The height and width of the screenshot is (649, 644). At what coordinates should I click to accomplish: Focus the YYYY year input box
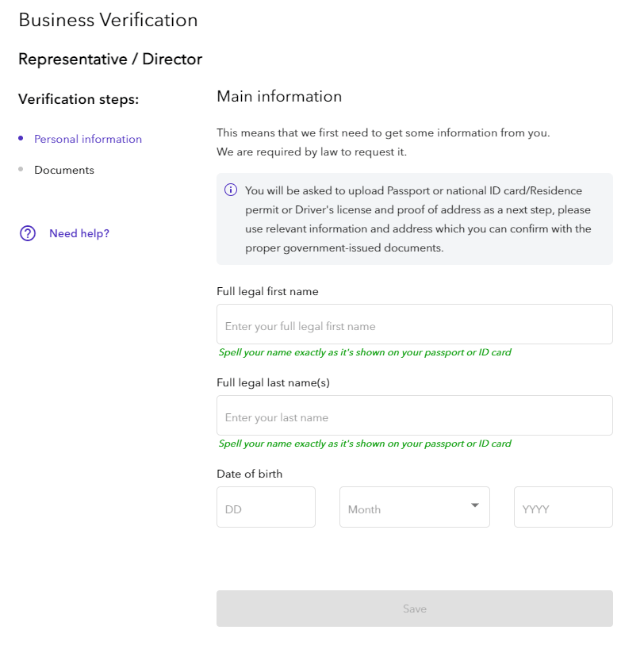pyautogui.click(x=563, y=508)
